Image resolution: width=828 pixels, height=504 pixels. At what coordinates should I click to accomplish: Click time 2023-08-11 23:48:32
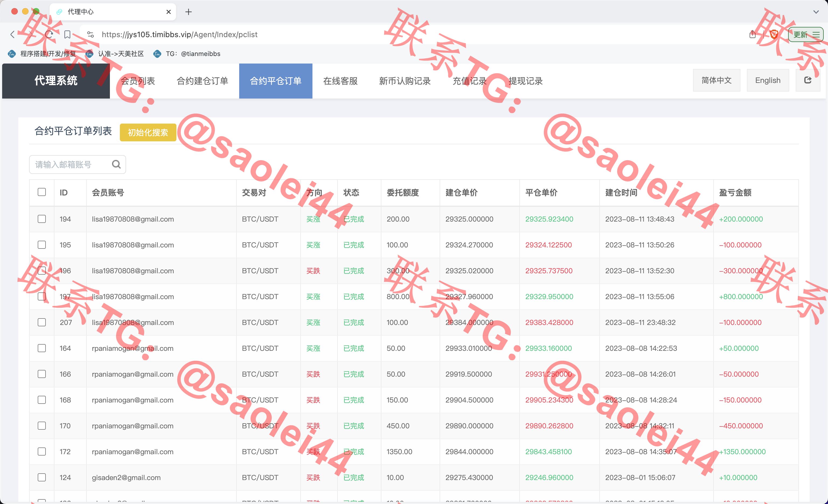(640, 322)
